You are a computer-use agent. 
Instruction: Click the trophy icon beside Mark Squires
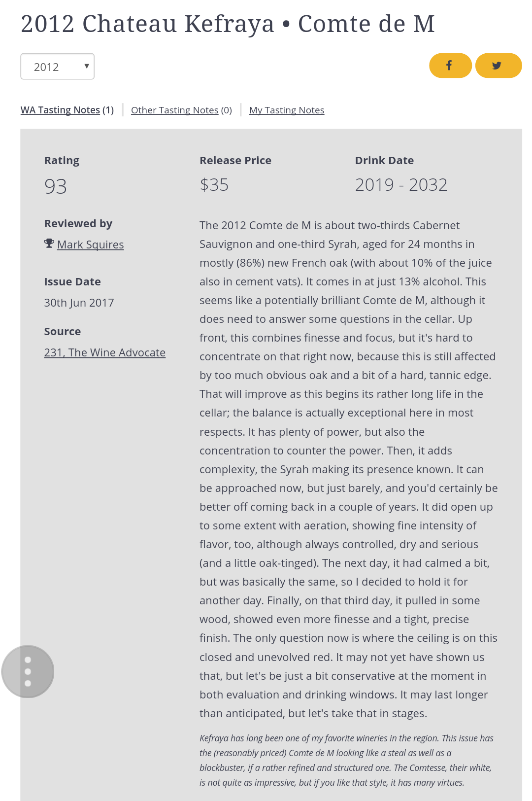coord(49,244)
